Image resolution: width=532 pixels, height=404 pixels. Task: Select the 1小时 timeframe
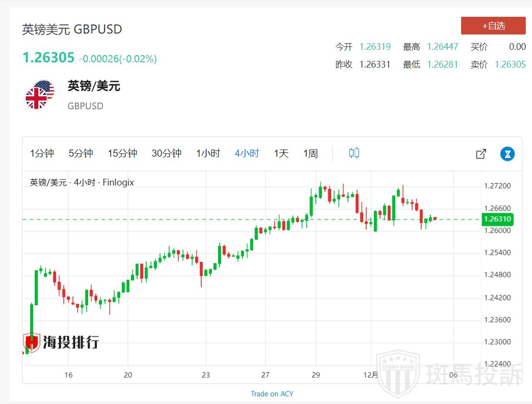point(208,153)
